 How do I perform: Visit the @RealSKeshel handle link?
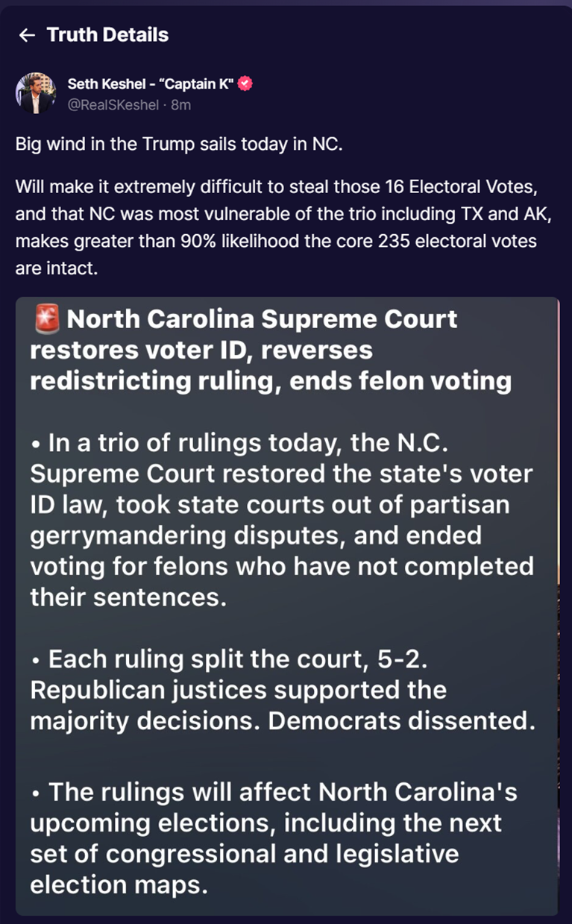(x=113, y=105)
